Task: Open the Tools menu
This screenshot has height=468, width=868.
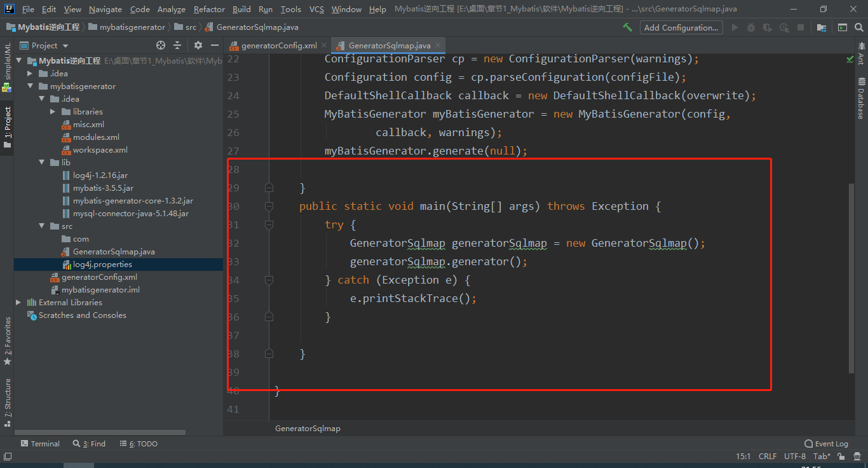Action: 291,10
